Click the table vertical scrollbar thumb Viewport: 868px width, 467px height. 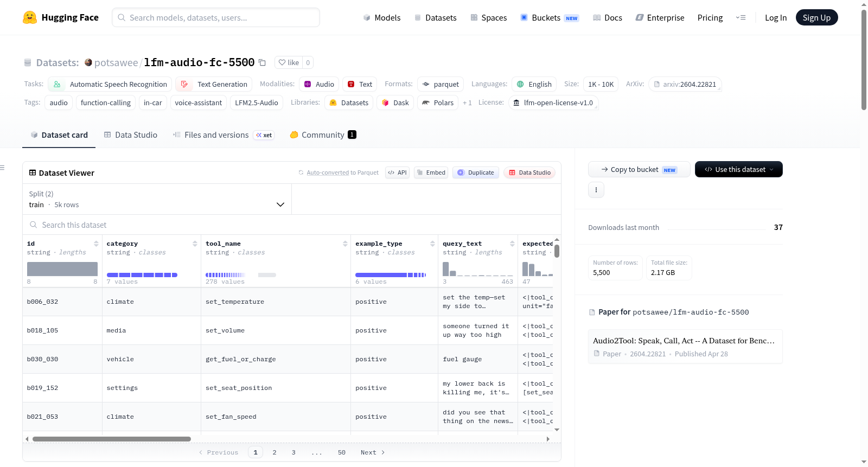click(x=557, y=251)
